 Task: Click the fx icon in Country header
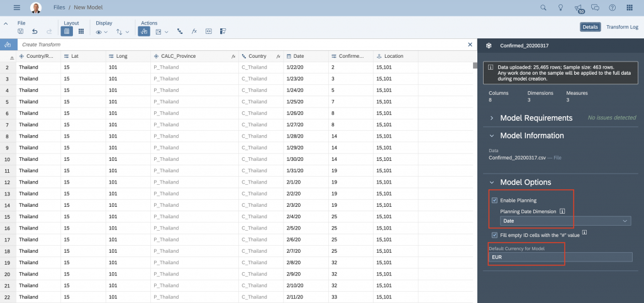pyautogui.click(x=278, y=56)
